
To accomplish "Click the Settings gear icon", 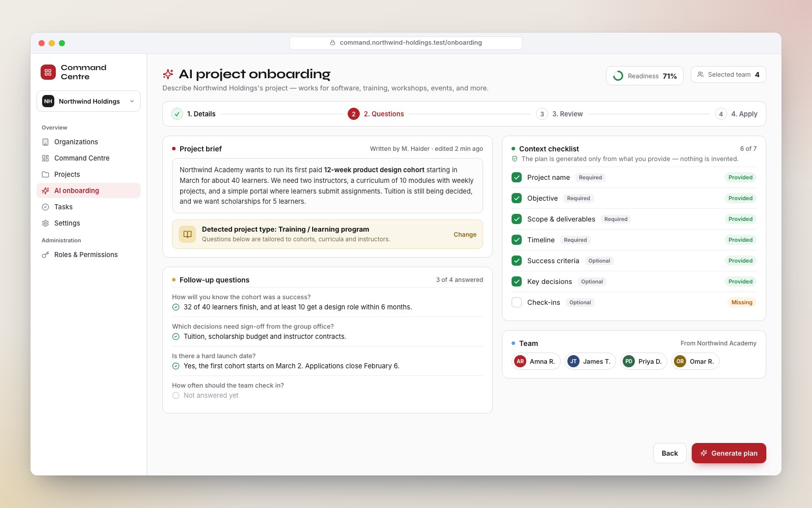I will (x=45, y=223).
